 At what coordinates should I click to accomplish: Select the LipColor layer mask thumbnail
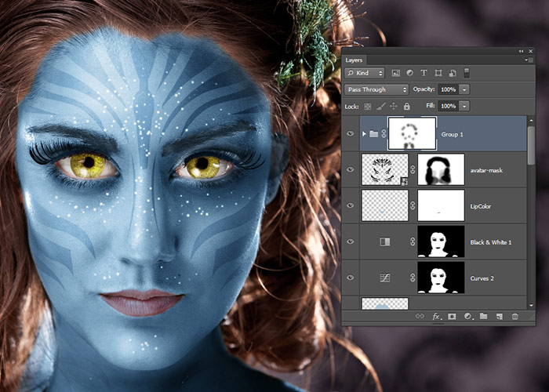coord(441,205)
